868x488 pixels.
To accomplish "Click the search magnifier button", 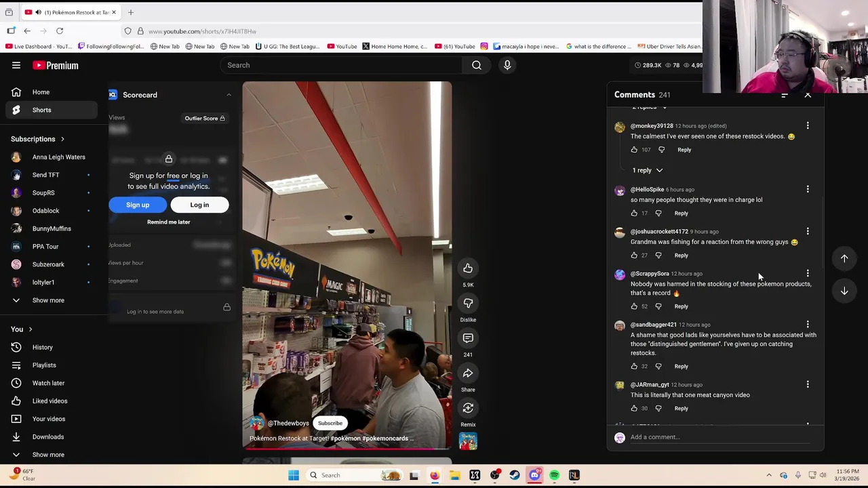I will pos(477,65).
